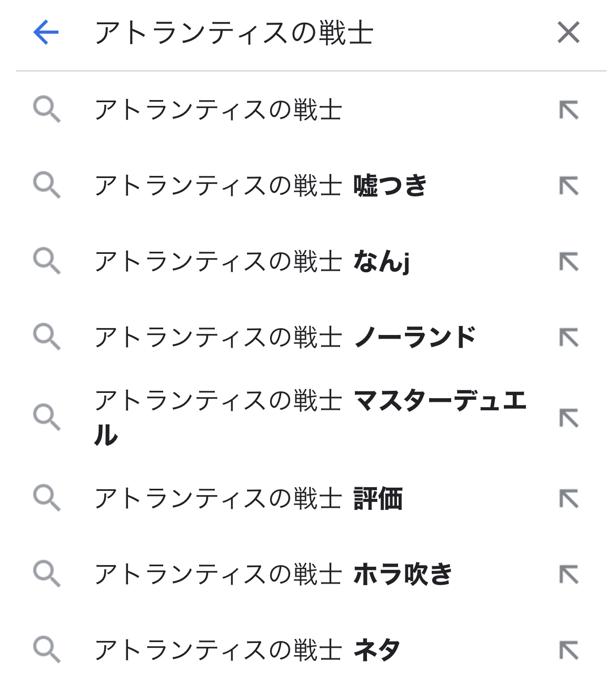Tap the blue back arrow

46,33
